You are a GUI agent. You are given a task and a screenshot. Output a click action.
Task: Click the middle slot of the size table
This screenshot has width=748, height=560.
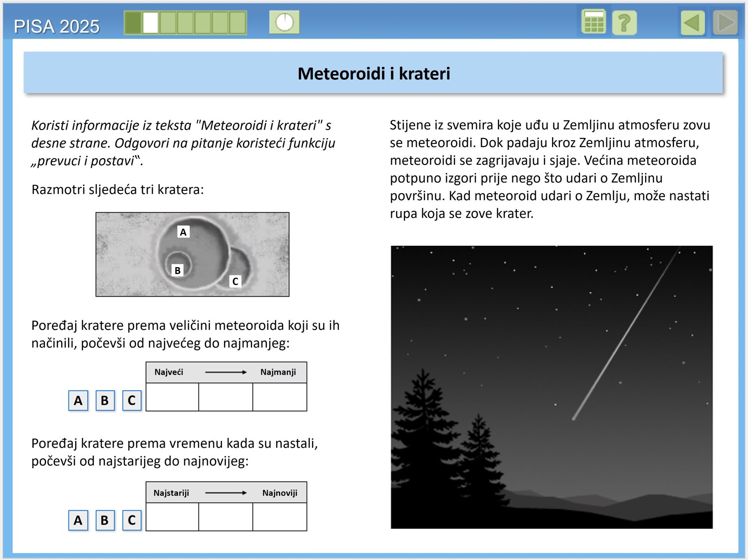click(226, 397)
